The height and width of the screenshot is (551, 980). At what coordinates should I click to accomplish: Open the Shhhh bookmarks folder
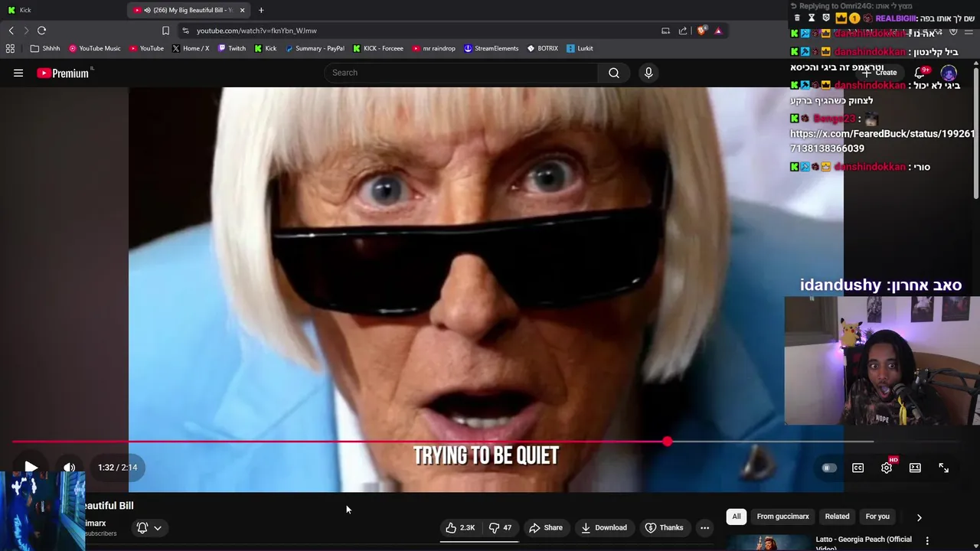coord(45,48)
